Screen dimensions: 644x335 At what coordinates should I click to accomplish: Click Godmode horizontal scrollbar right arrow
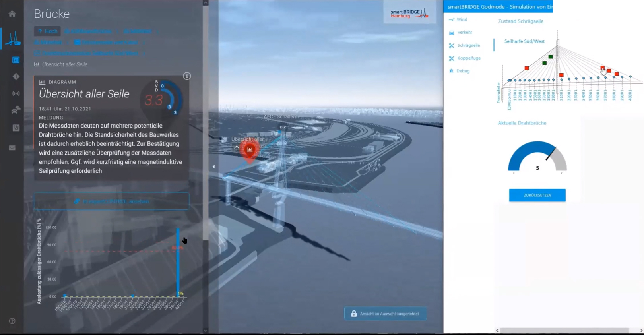(641, 331)
